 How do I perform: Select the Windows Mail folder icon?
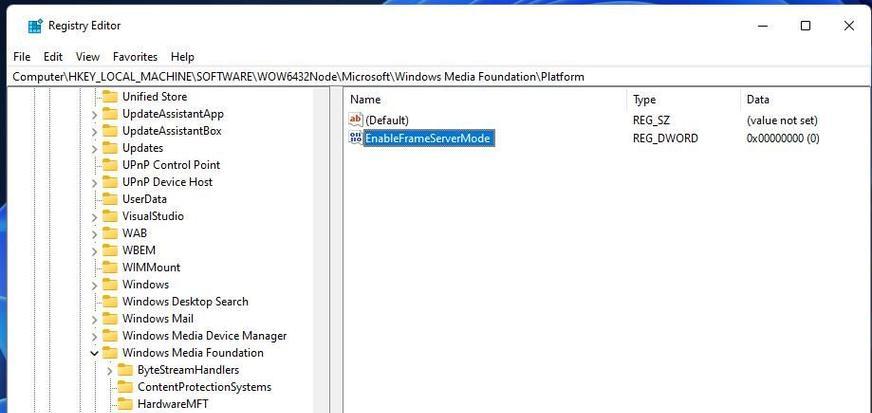click(110, 319)
